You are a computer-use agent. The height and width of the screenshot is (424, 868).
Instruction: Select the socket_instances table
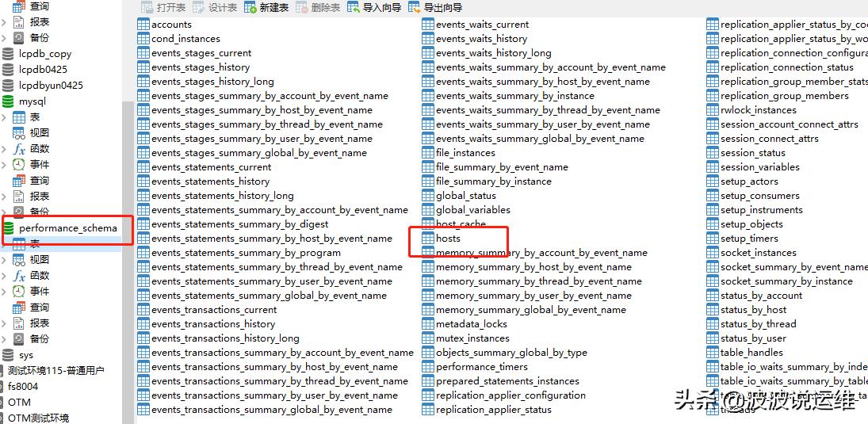click(759, 252)
